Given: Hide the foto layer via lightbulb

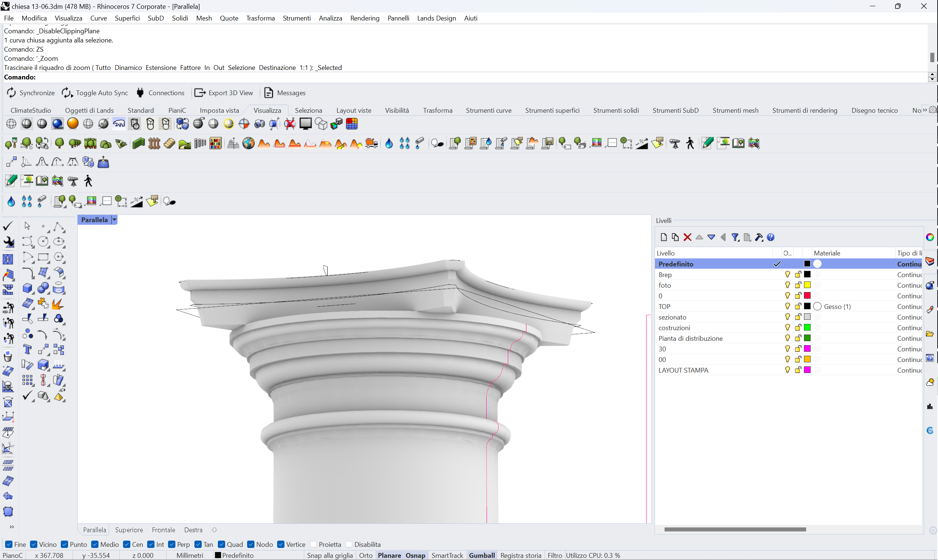Looking at the screenshot, I should click(x=788, y=285).
